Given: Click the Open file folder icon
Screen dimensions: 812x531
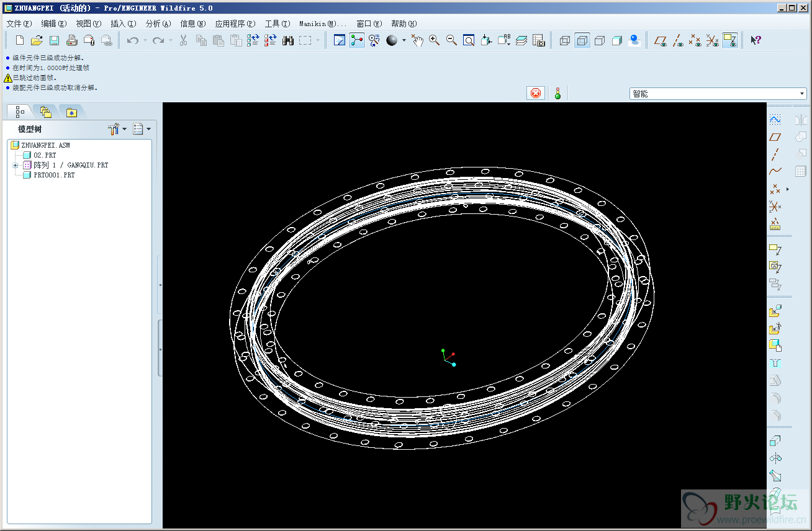Looking at the screenshot, I should (x=37, y=40).
